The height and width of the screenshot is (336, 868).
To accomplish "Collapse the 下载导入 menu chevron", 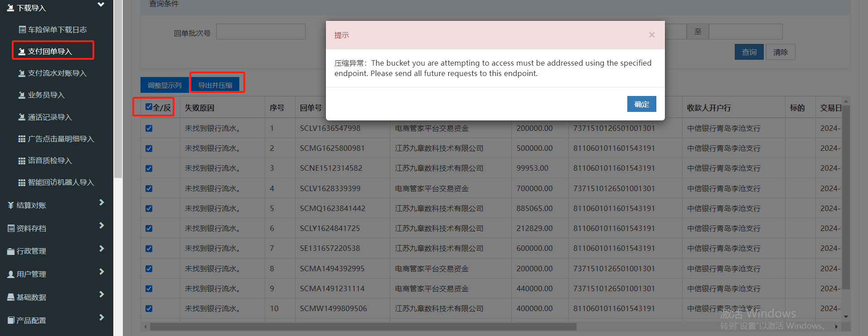I will point(101,5).
